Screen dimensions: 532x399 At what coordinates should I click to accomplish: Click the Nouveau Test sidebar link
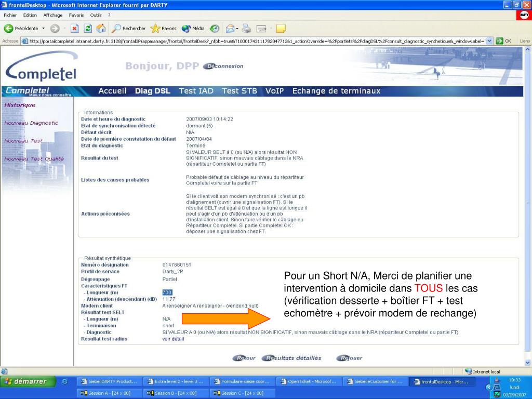point(23,141)
